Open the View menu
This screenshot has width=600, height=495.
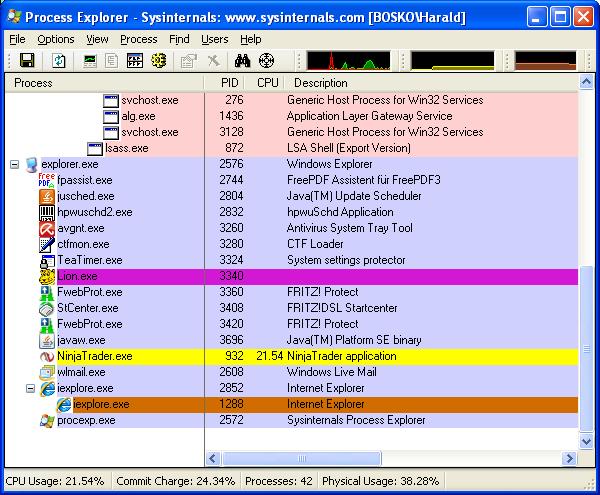point(97,39)
